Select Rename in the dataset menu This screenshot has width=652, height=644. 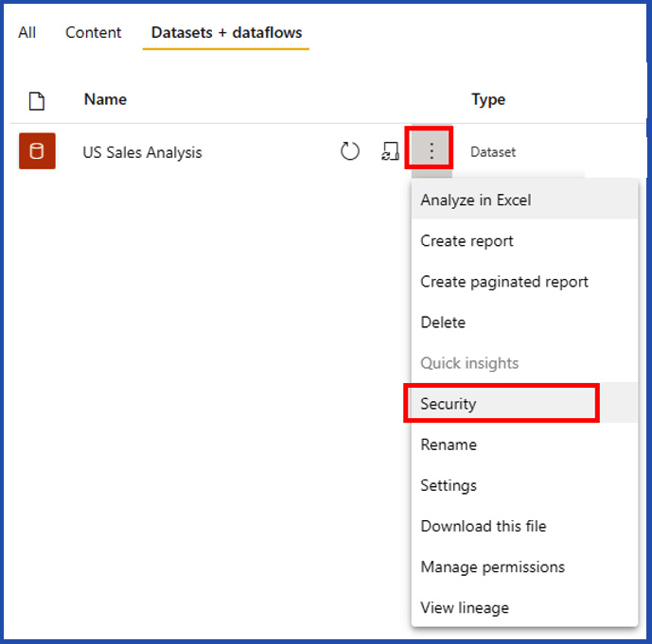tap(449, 444)
